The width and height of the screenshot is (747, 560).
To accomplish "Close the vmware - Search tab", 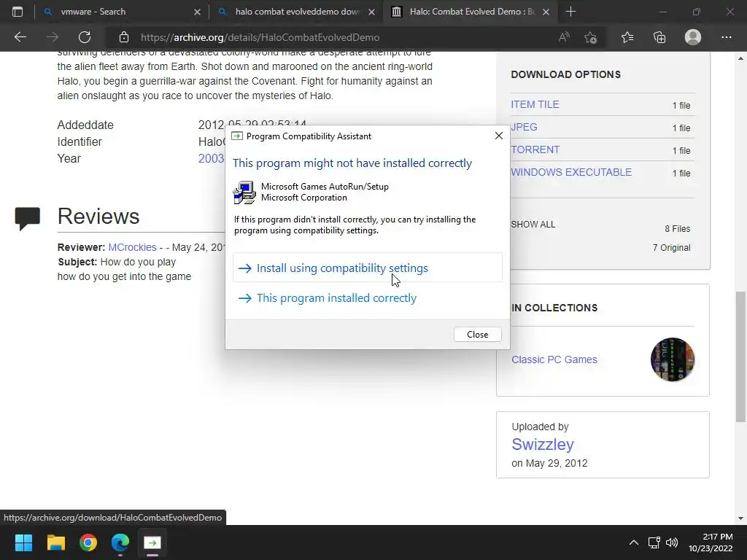I will coord(197,12).
